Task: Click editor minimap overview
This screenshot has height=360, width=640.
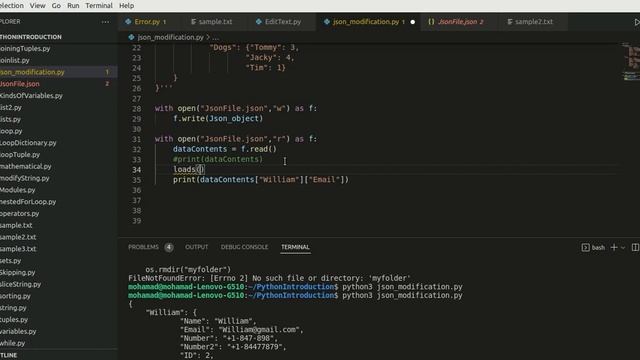Action: tap(630, 61)
